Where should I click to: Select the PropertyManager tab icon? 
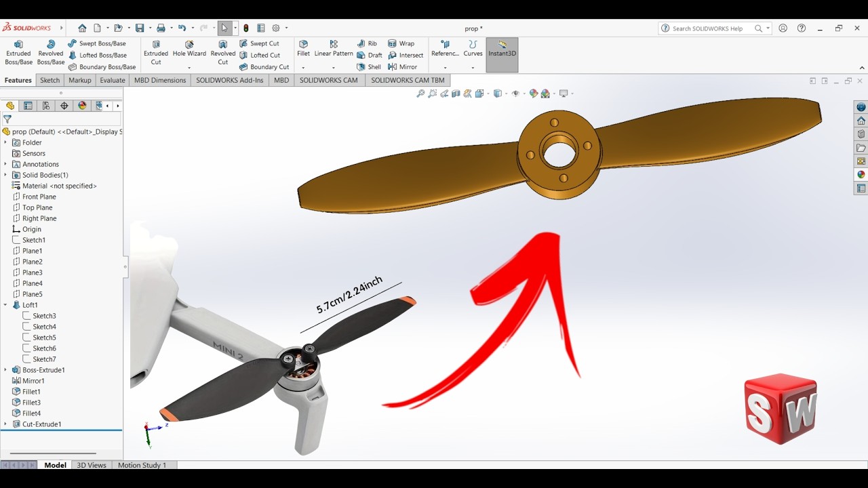(28, 106)
